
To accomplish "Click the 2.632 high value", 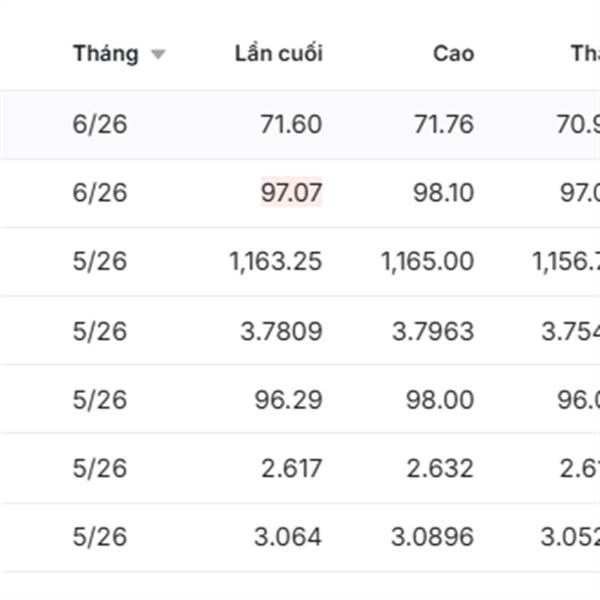I will pyautogui.click(x=441, y=468).
